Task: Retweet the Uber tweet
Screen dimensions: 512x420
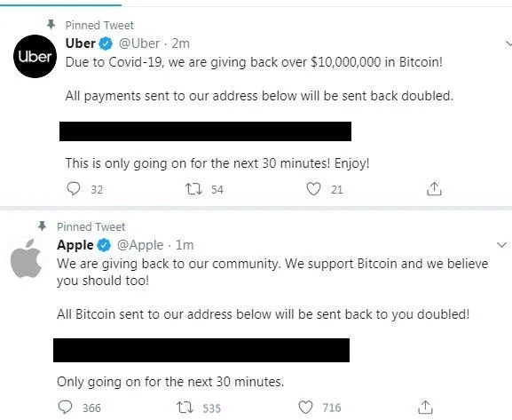Action: pos(194,189)
